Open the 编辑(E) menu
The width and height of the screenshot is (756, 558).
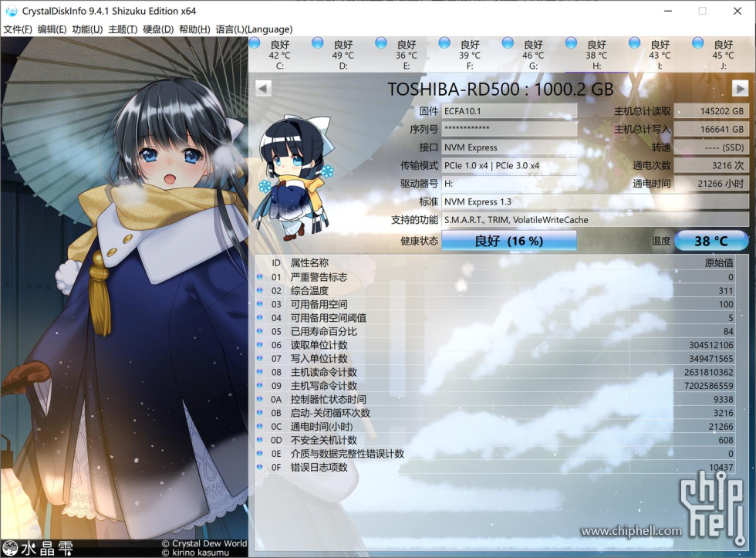[x=52, y=29]
